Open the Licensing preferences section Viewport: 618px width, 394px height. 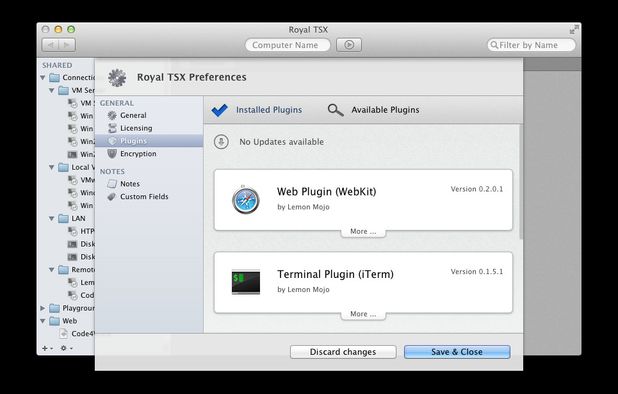[x=130, y=128]
